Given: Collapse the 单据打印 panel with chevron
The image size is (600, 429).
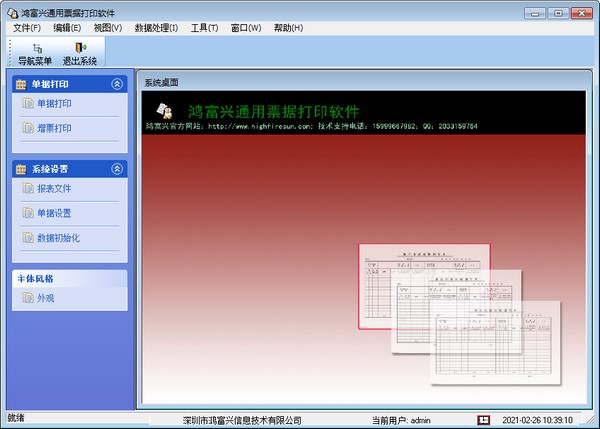Looking at the screenshot, I should coord(117,84).
